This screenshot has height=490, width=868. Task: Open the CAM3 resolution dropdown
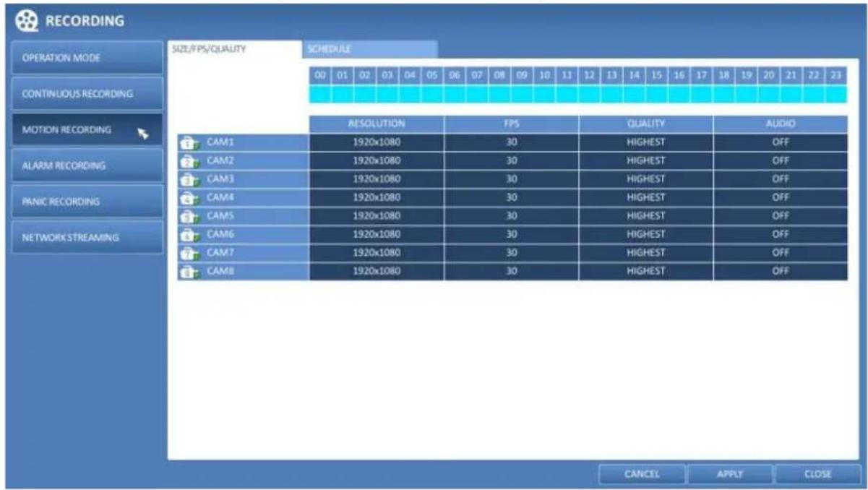[x=377, y=179]
